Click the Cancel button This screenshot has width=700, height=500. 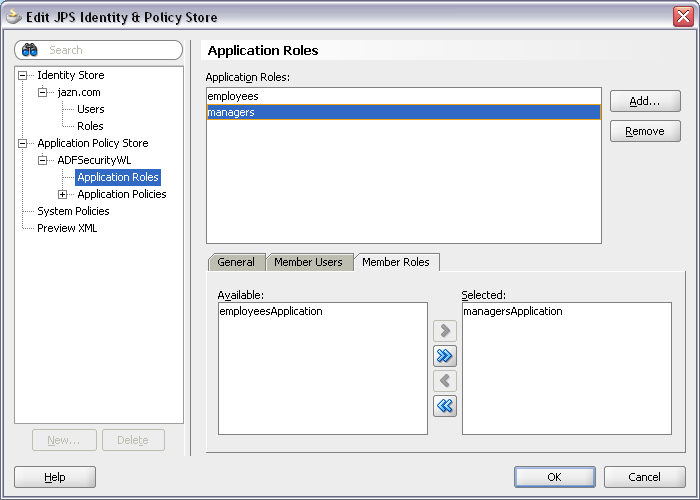click(x=645, y=477)
